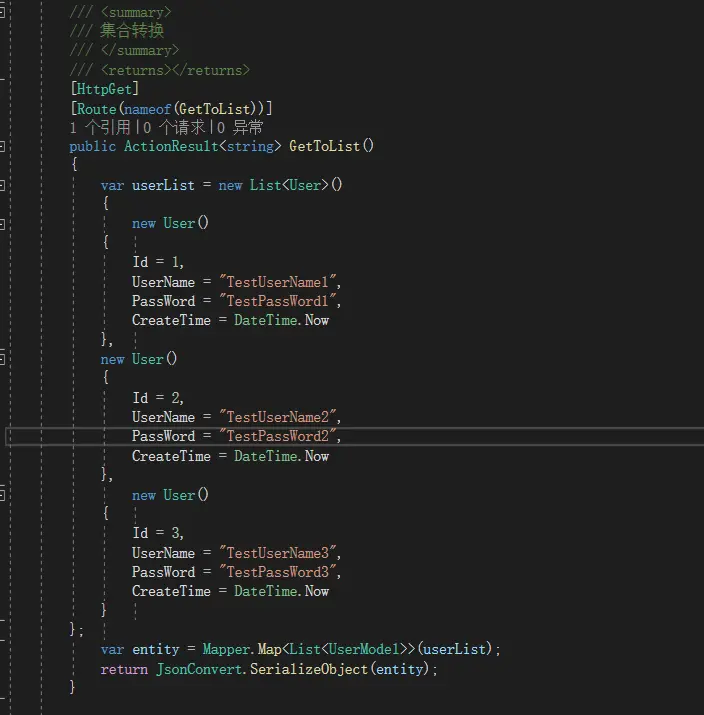
Task: Collapse the summary comment block outline
Action: (2, 12)
